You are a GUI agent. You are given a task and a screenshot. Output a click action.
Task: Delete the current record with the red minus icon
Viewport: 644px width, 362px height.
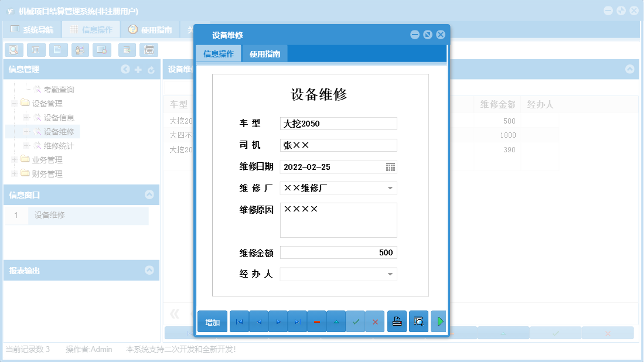click(x=316, y=321)
